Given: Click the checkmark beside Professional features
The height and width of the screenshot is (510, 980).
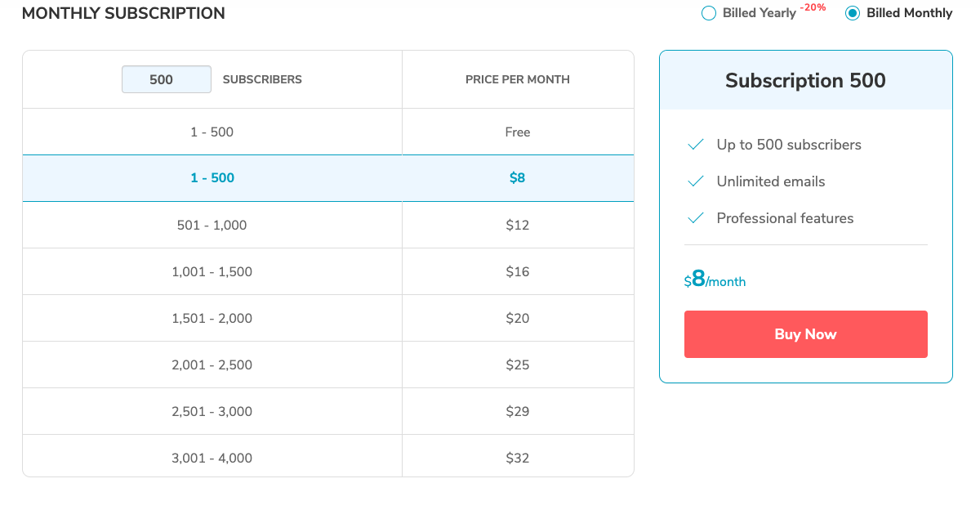Looking at the screenshot, I should (x=696, y=218).
